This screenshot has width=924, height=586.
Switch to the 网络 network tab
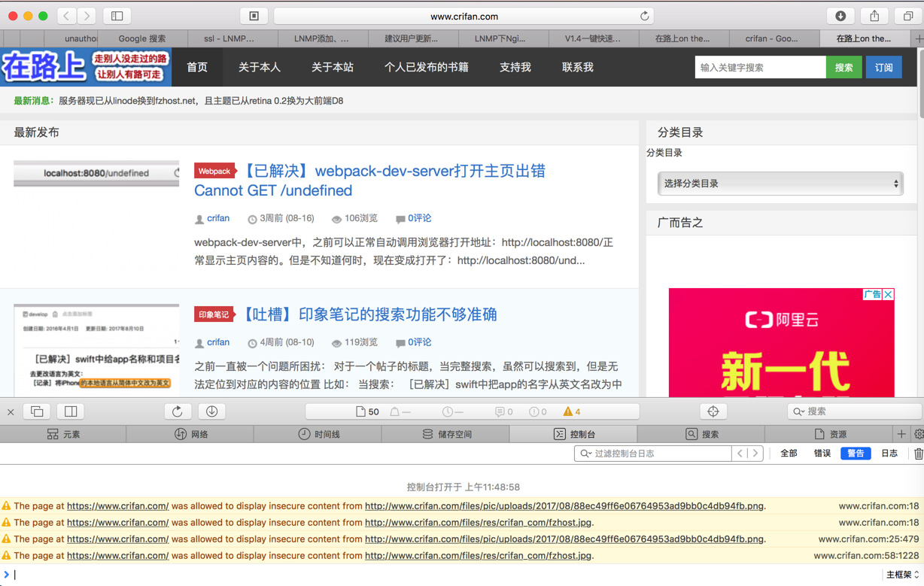click(x=191, y=434)
